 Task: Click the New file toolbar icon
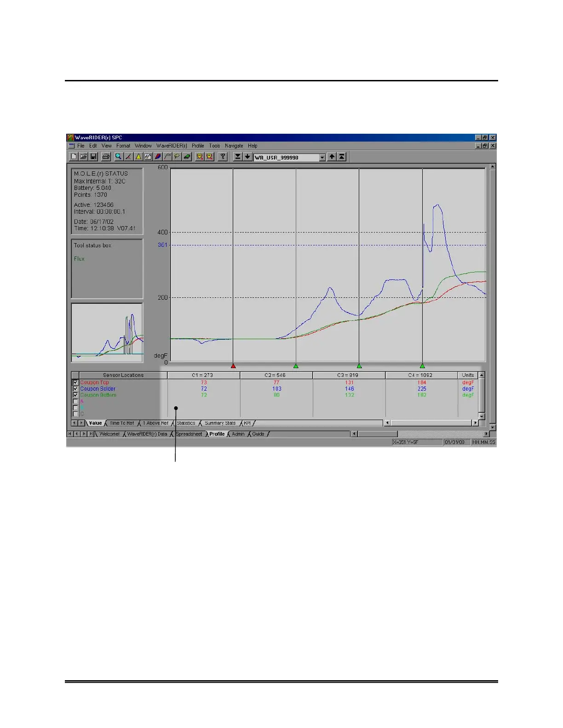tap(74, 157)
